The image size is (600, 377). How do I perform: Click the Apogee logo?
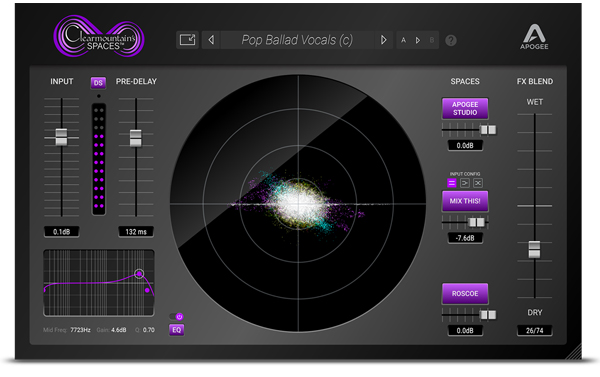coord(534,37)
